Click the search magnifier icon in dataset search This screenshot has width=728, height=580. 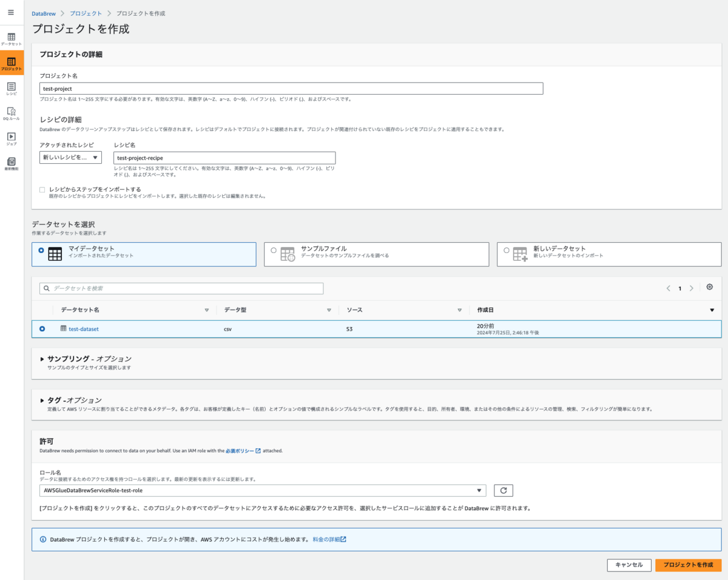coord(47,288)
